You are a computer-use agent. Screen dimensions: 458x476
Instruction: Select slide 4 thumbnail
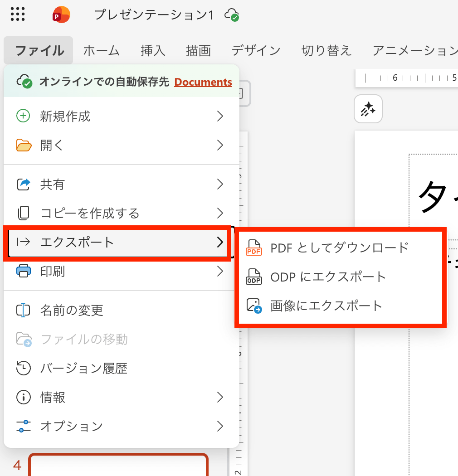pyautogui.click(x=118, y=465)
